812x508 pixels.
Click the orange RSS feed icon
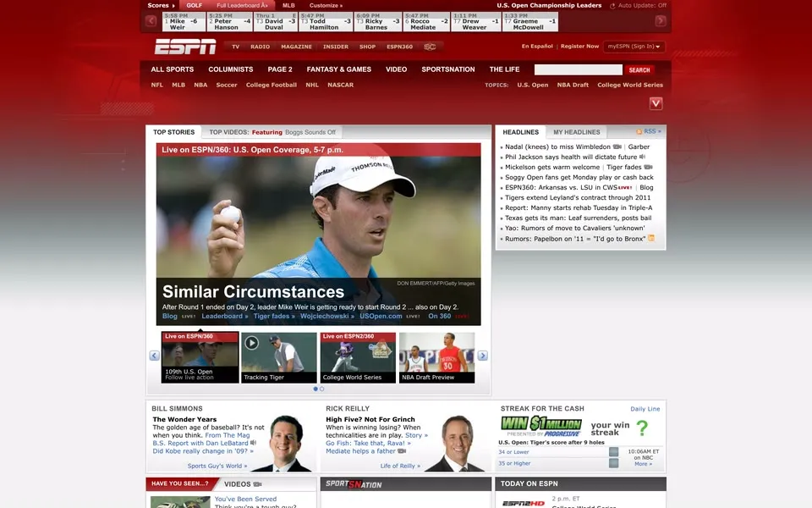pos(639,132)
